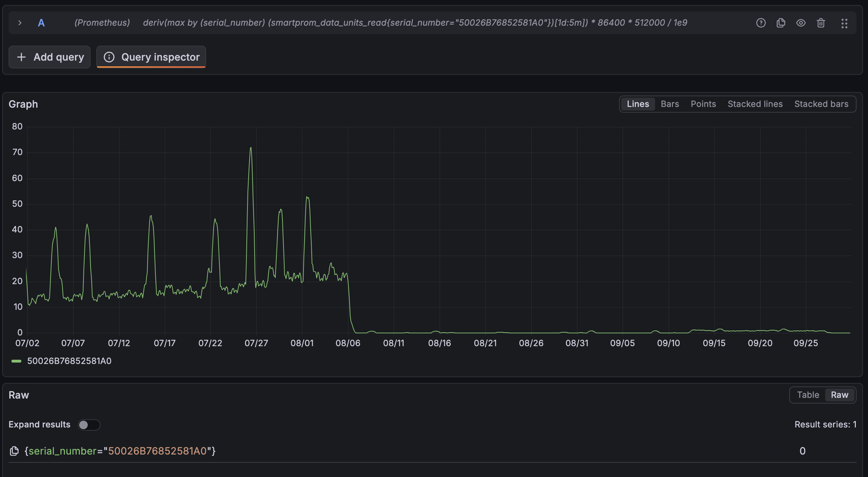
Task: Click the Raw panel heading
Action: tap(19, 395)
